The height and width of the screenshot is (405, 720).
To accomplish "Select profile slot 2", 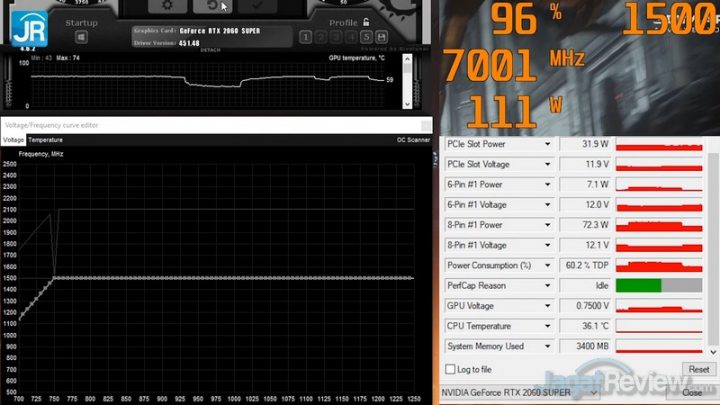I will (321, 37).
